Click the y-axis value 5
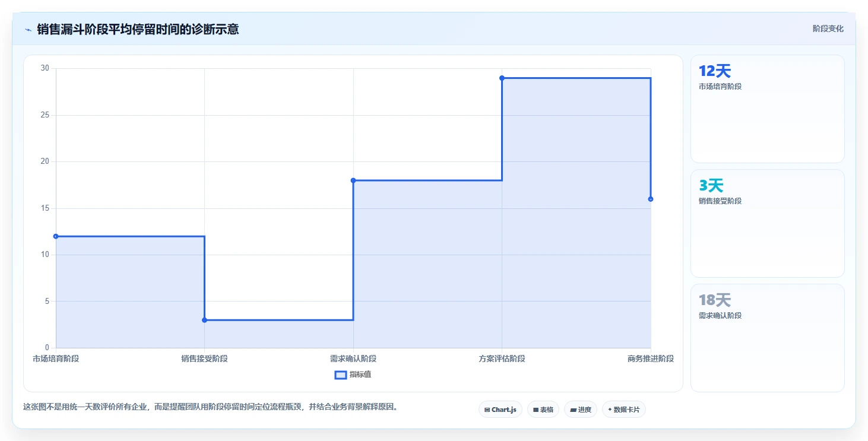The image size is (868, 441). pyautogui.click(x=47, y=301)
